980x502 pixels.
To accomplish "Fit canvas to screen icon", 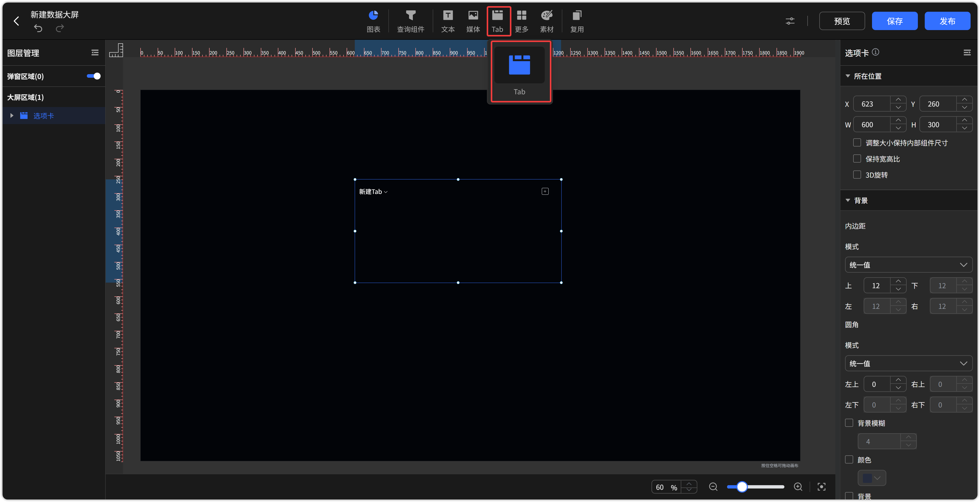I will 821,487.
